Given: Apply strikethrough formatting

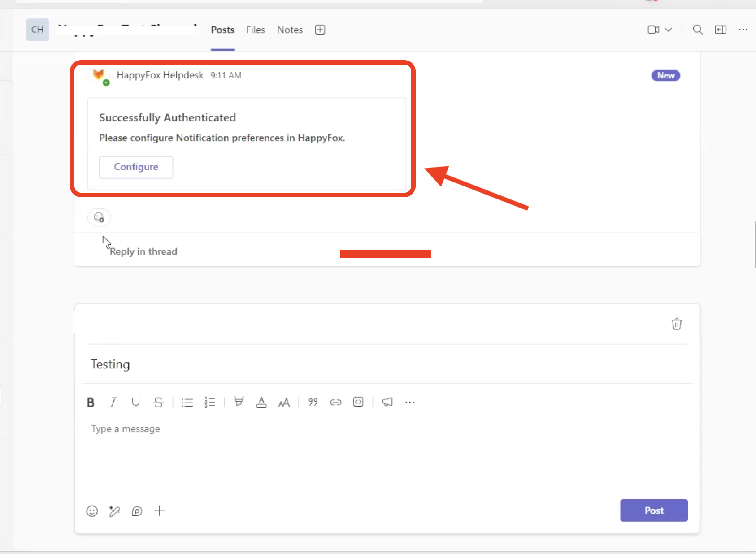Looking at the screenshot, I should click(158, 403).
